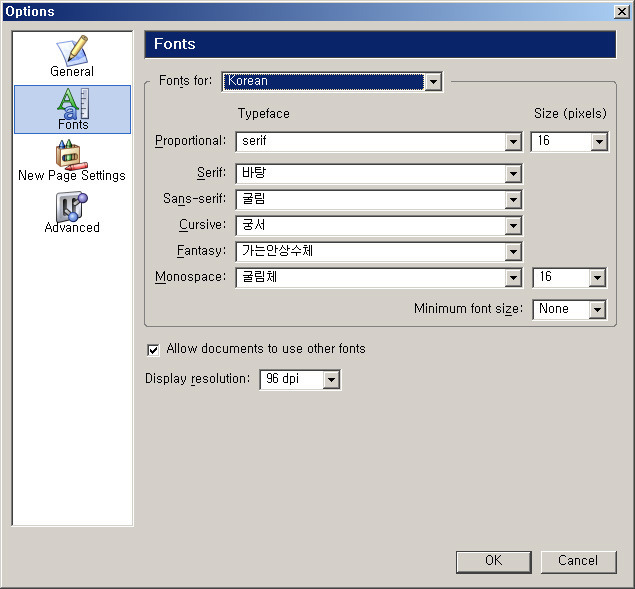Open the Minimum font size dropdown
The width and height of the screenshot is (635, 589).
pyautogui.click(x=569, y=309)
